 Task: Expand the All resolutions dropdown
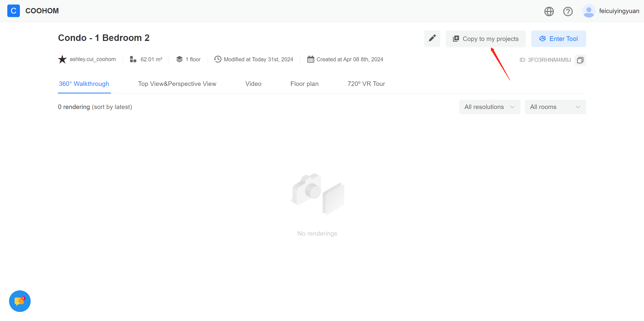point(490,107)
